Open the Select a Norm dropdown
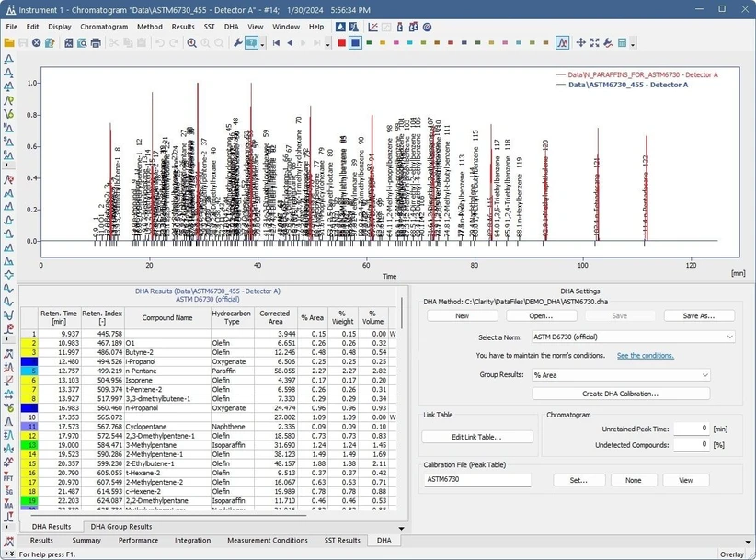This screenshot has width=756, height=560. [x=634, y=337]
